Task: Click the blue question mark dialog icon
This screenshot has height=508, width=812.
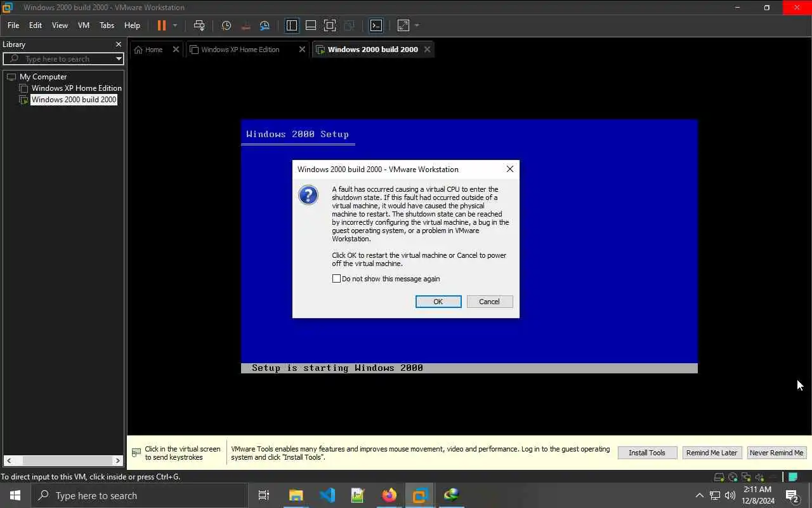Action: [x=308, y=195]
